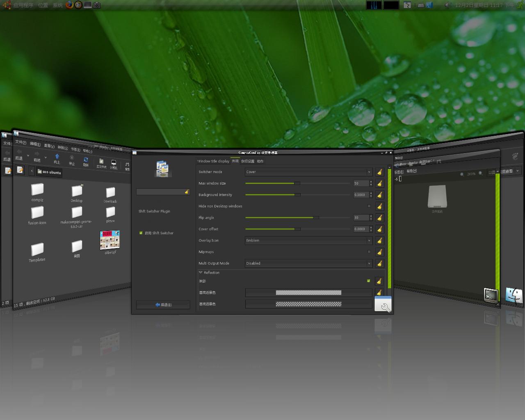This screenshot has height=420, width=525.
Task: Launch Firefox from the top panel
Action: [69, 5]
